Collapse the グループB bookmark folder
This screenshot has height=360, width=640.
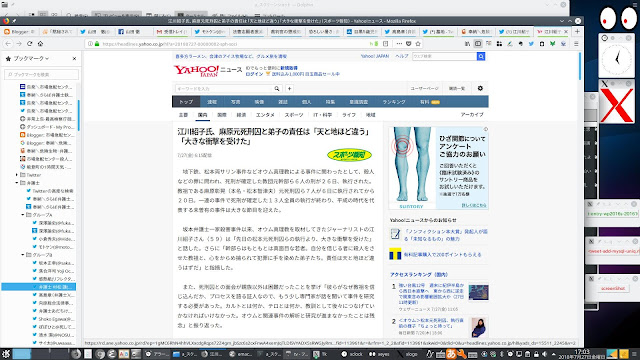(x=23, y=255)
